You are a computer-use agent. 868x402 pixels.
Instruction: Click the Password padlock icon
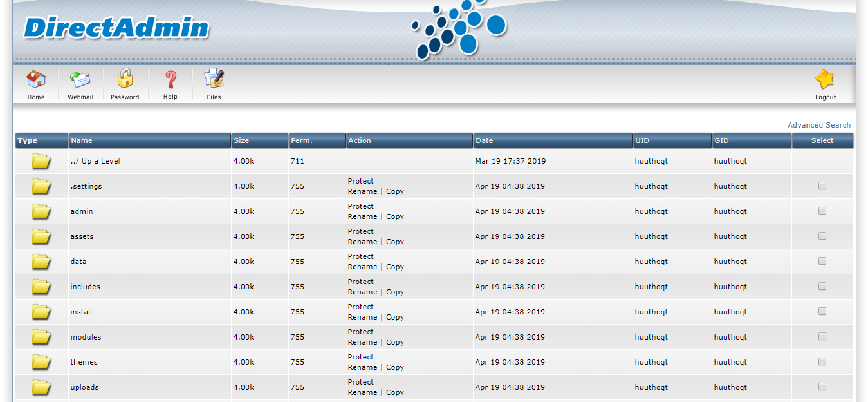pos(125,79)
